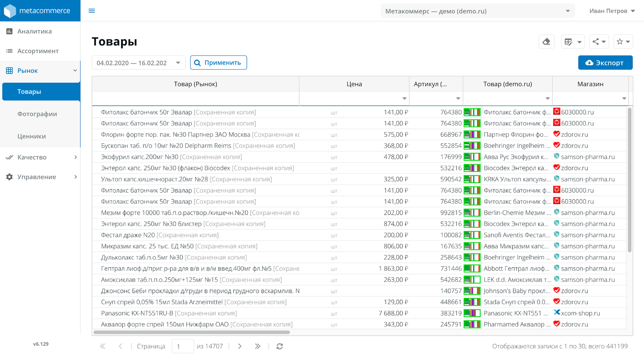Expand the date range dropdown
The image size is (644, 356).
pyautogui.click(x=178, y=63)
